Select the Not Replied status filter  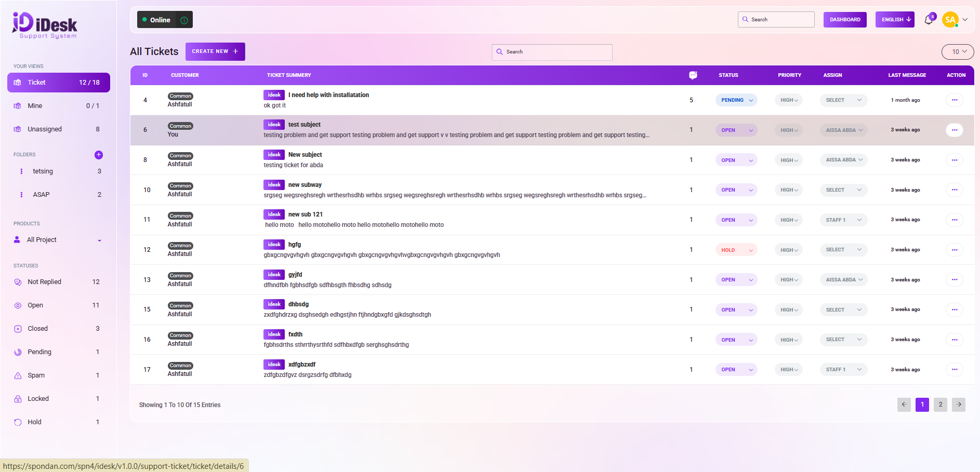[44, 282]
